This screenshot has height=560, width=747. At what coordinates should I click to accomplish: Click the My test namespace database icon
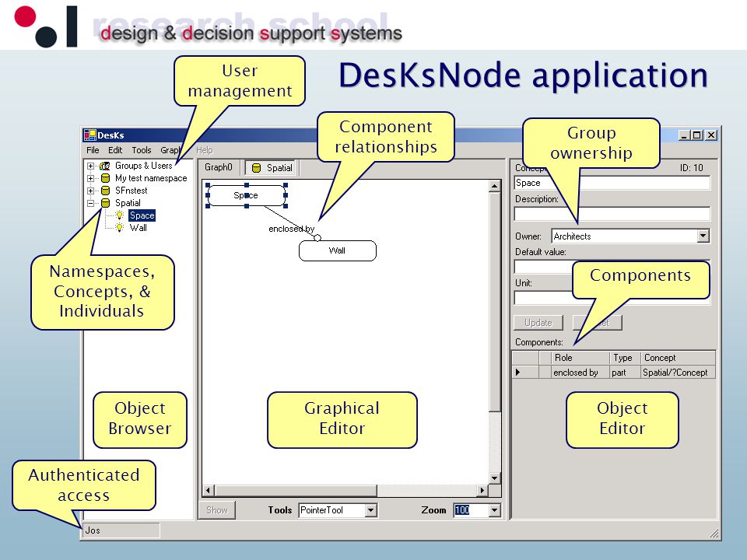[x=106, y=178]
